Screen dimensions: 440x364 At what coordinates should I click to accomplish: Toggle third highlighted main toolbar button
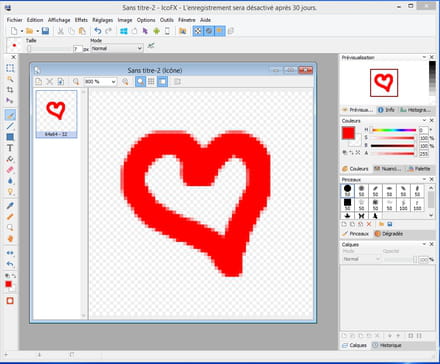pos(220,31)
